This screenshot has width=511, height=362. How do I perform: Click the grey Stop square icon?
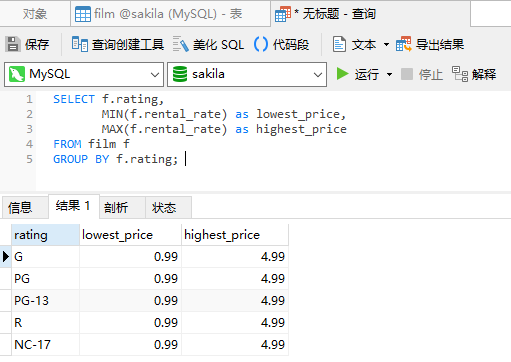coord(407,74)
